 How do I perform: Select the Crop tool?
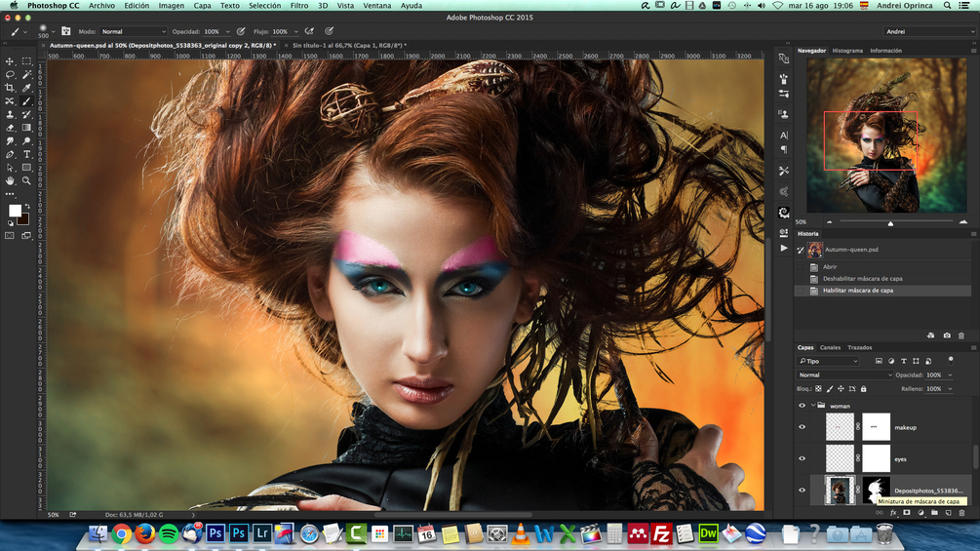coord(10,88)
